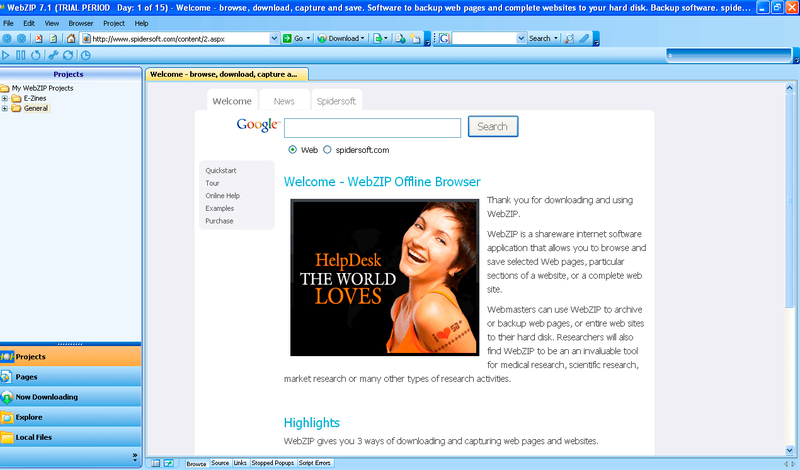Select the spidersoft.com radio button

click(x=327, y=150)
